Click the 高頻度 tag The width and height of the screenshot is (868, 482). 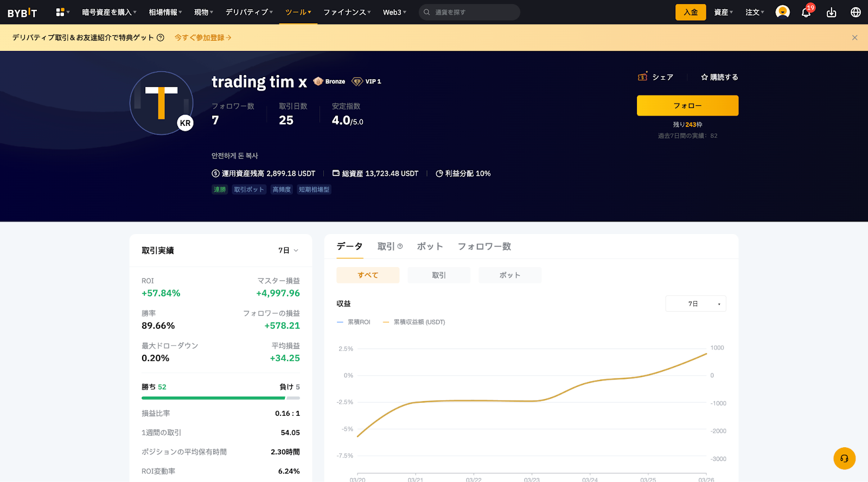tap(282, 189)
